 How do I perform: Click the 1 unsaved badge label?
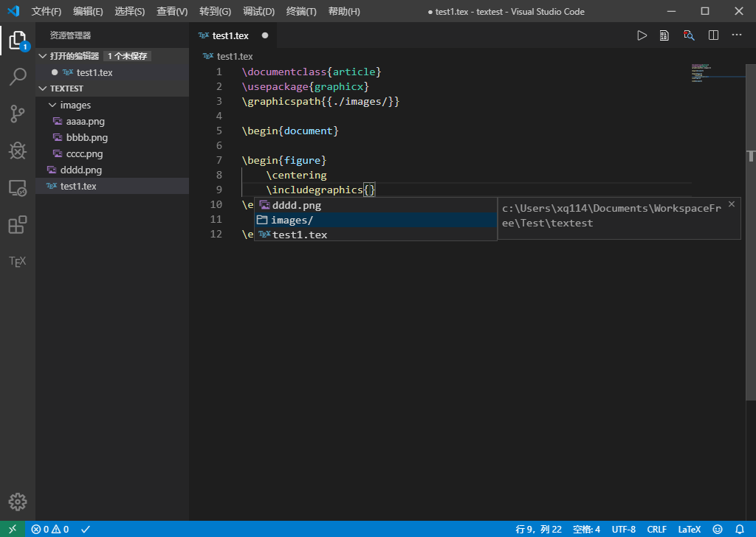127,56
